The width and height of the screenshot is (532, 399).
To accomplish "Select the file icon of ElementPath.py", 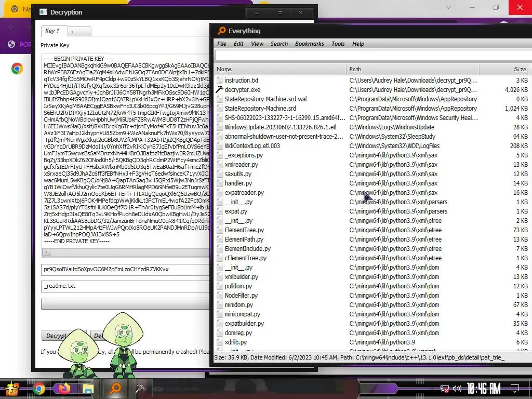I will pyautogui.click(x=220, y=239).
